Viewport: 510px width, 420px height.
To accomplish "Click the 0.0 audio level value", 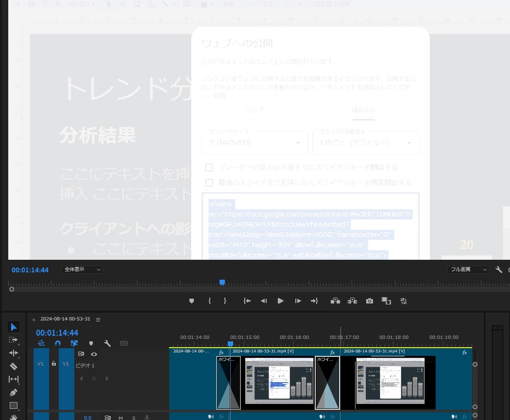I will 87,418.
